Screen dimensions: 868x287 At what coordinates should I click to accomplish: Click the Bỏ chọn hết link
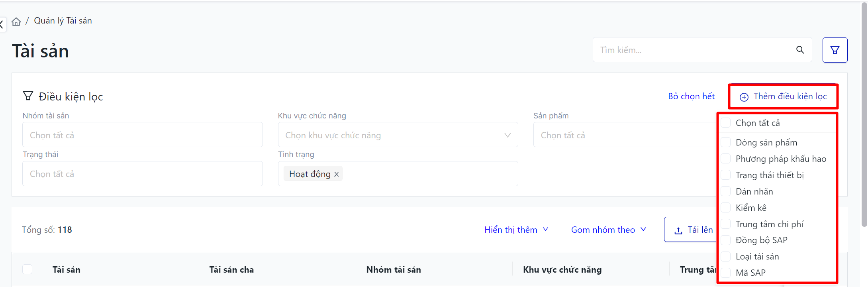tap(691, 96)
